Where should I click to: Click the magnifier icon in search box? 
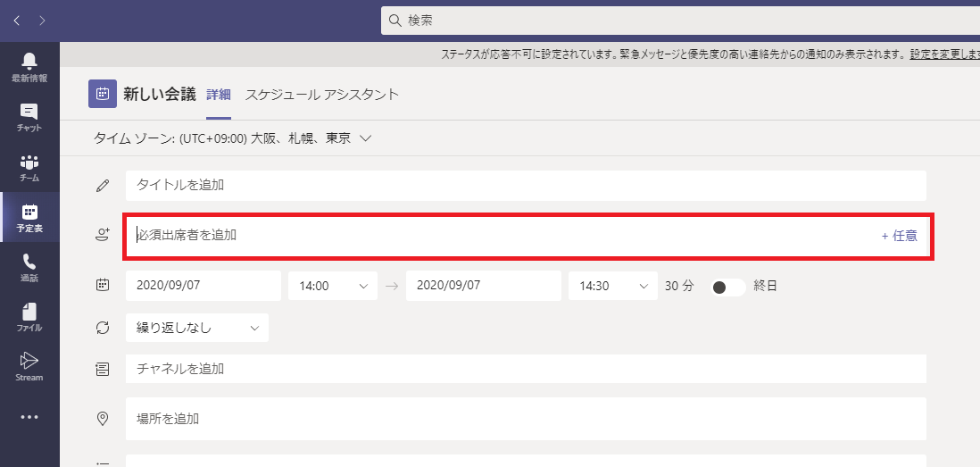click(x=395, y=21)
